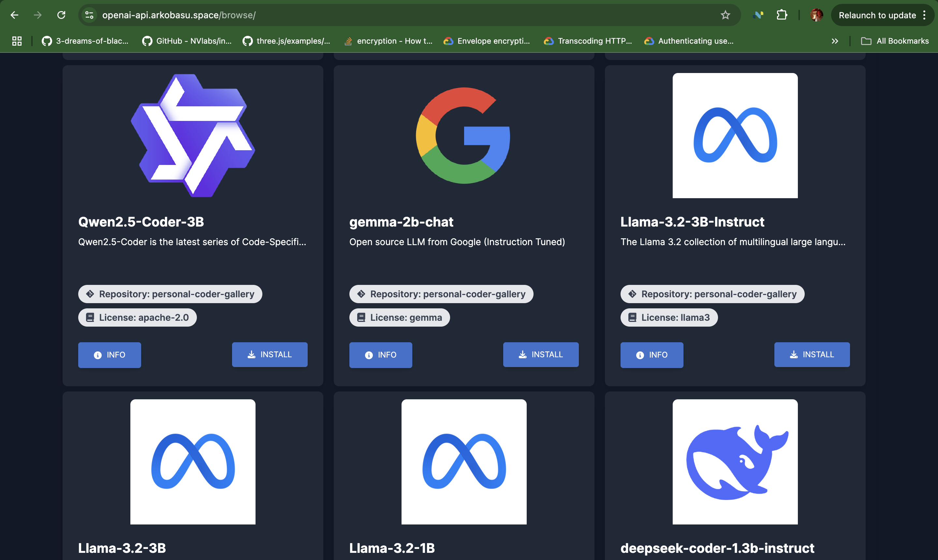Bookmark this page with the star icon
Screen dimensions: 938x560
click(725, 15)
